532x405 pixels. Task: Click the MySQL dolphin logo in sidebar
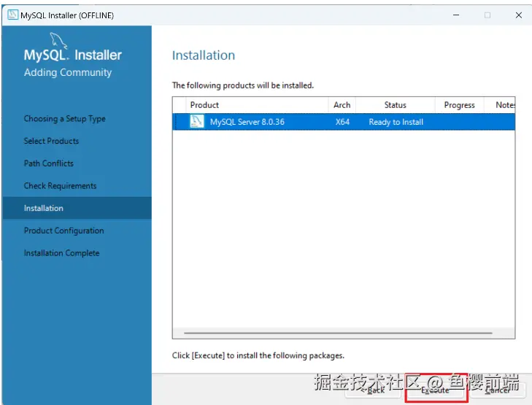click(58, 41)
